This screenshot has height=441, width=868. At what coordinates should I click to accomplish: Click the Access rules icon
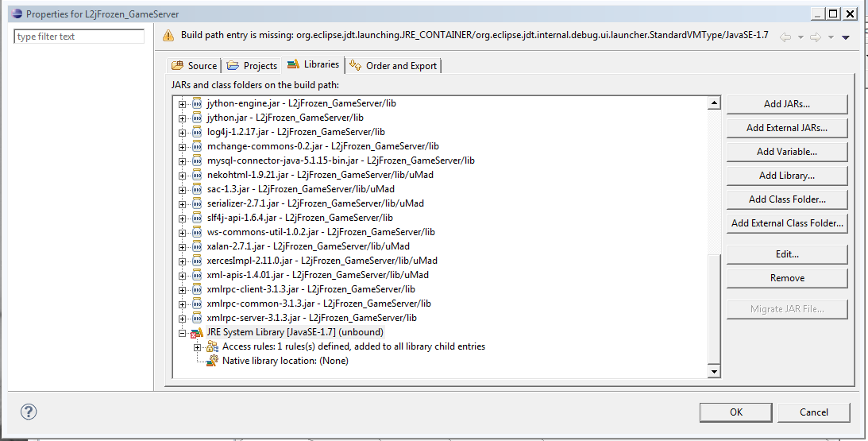[x=212, y=346]
